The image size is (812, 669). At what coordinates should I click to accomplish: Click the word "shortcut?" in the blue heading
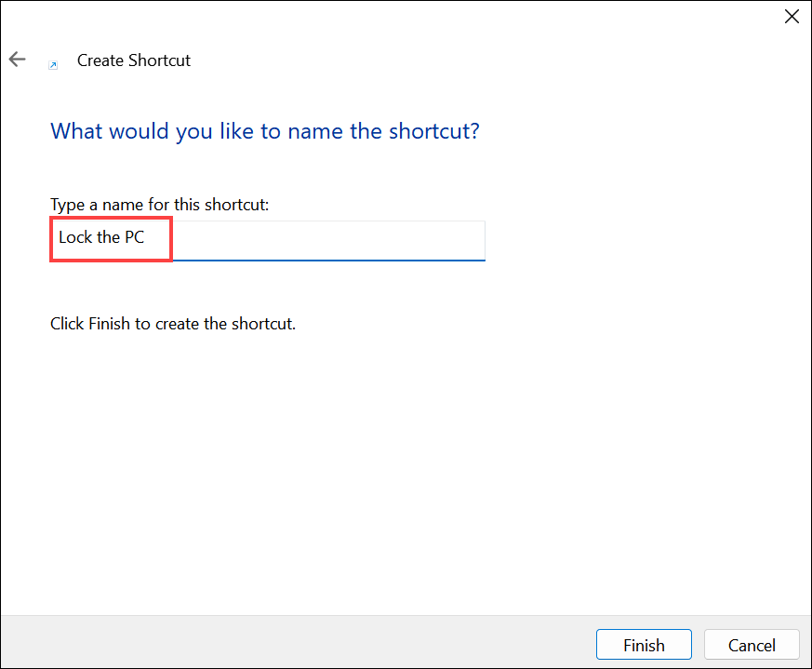[x=435, y=130]
